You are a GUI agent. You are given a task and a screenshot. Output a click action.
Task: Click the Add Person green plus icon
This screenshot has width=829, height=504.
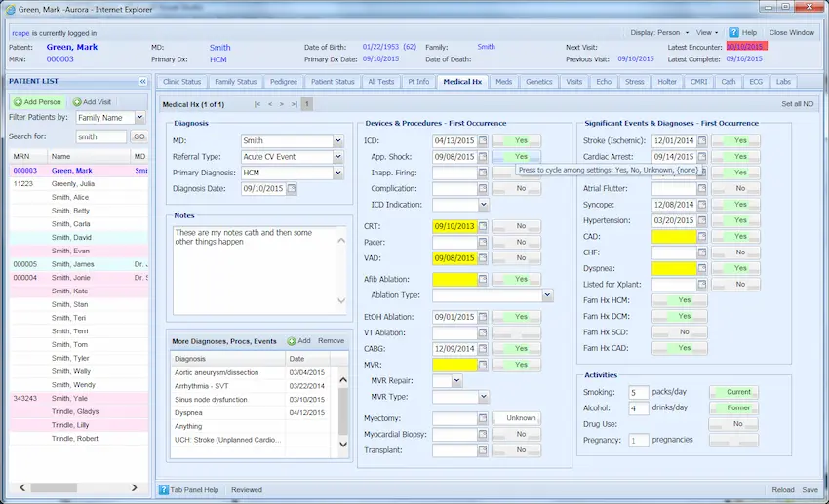click(18, 102)
